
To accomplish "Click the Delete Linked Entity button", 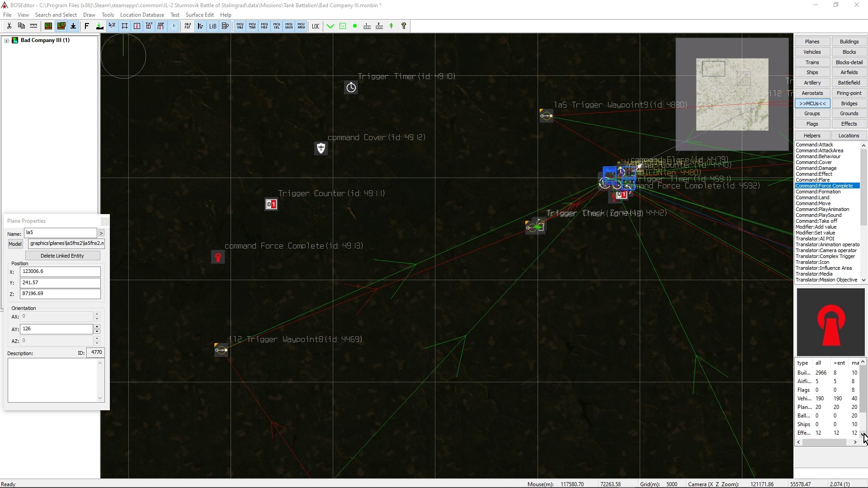I will click(62, 256).
